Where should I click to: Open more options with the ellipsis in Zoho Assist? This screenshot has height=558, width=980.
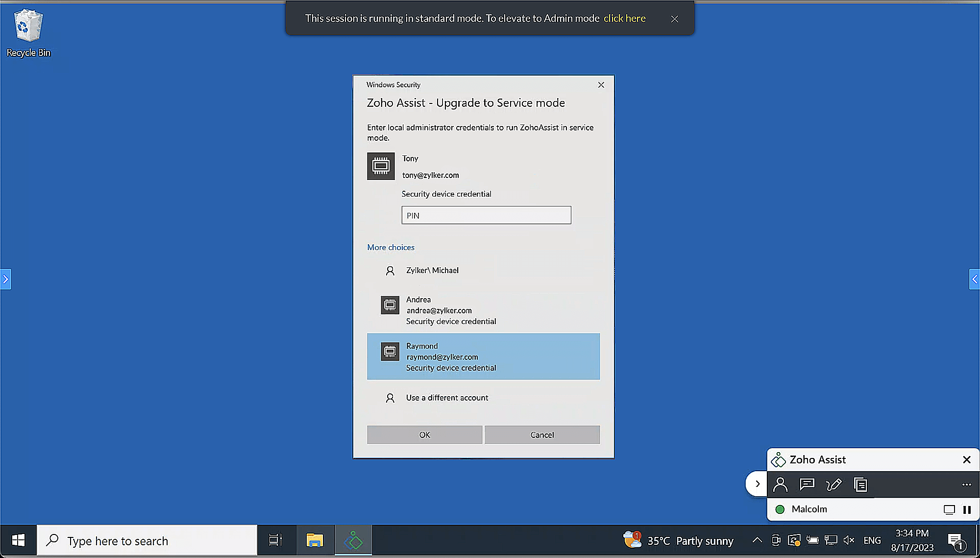(966, 484)
